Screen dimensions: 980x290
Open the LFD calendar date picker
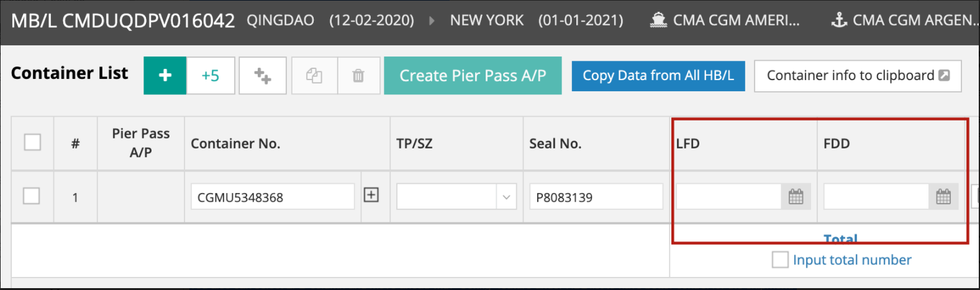(796, 197)
